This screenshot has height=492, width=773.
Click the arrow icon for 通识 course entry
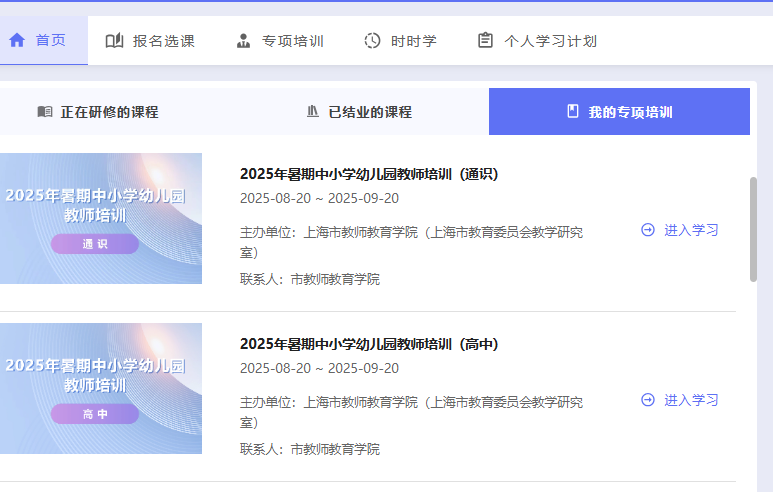click(x=648, y=230)
